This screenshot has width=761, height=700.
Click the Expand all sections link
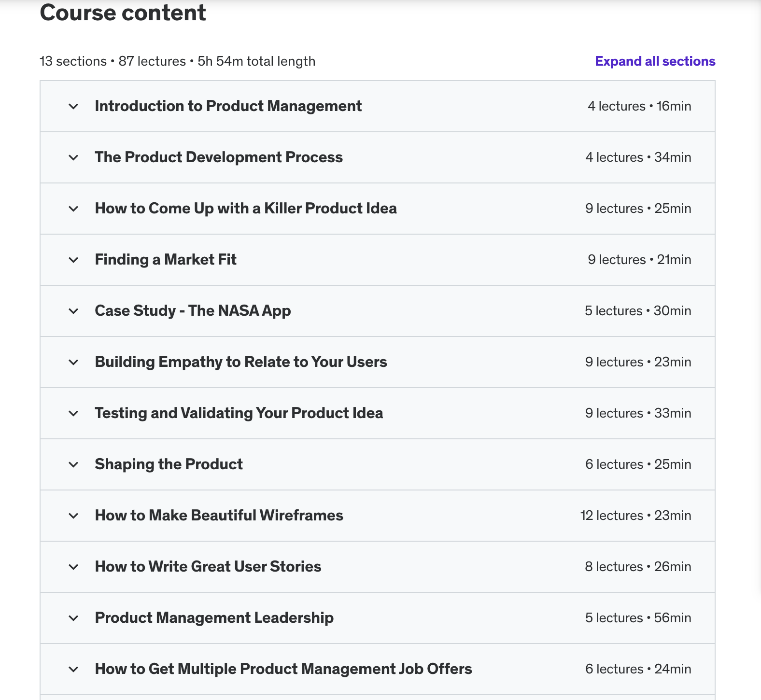[655, 61]
